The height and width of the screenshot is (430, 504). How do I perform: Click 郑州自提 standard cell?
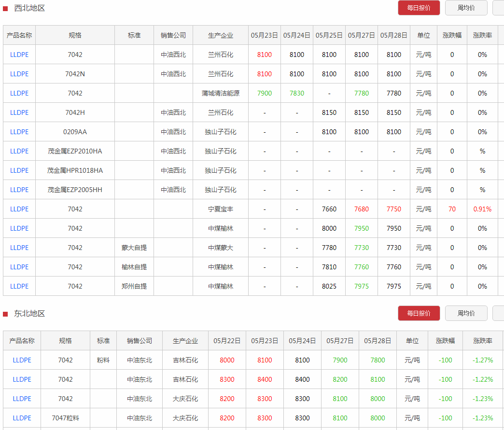pyautogui.click(x=134, y=286)
